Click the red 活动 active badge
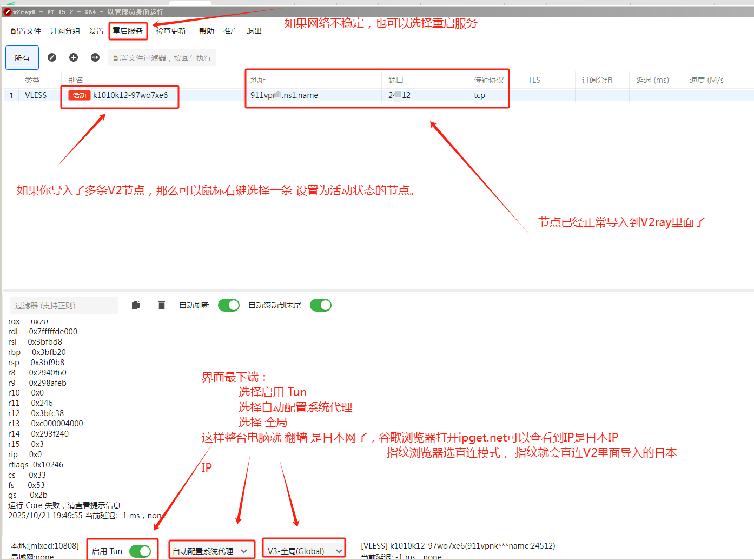Screen dimensions: 754x560 (79, 95)
